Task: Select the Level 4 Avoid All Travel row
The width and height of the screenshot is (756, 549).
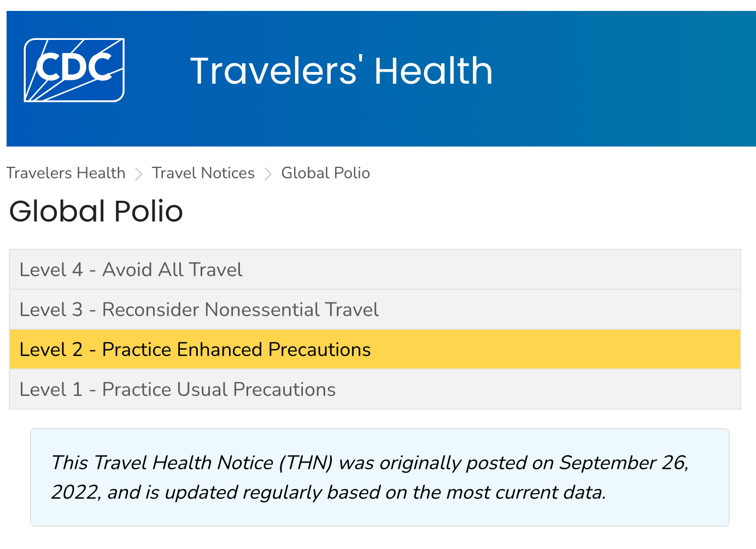Action: coord(131,269)
